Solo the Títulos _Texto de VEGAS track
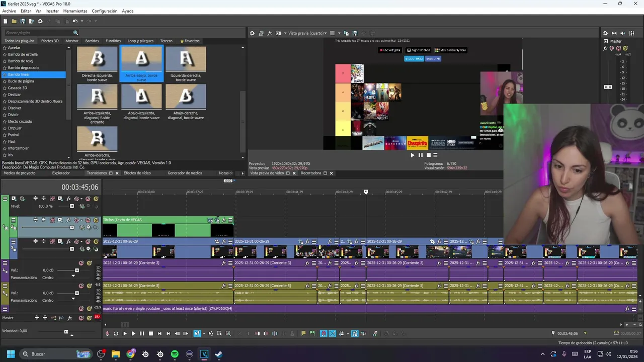Image resolution: width=644 pixels, height=362 pixels. pyautogui.click(x=96, y=220)
